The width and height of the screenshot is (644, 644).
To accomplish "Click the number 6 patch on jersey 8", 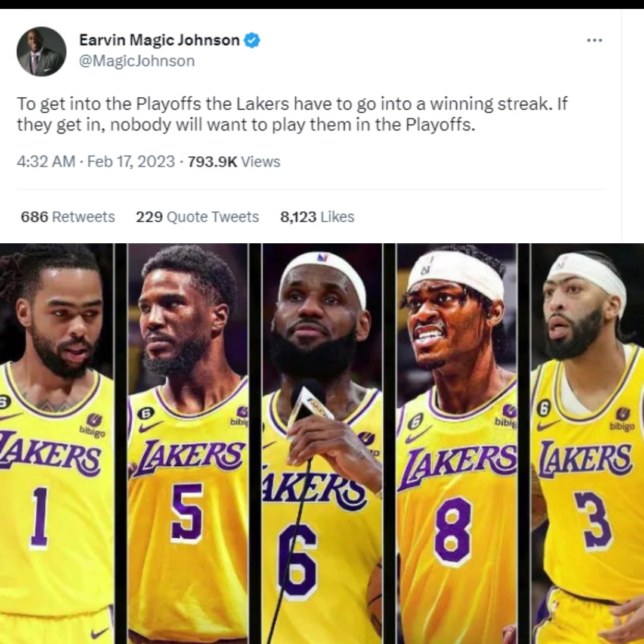I will pyautogui.click(x=415, y=422).
